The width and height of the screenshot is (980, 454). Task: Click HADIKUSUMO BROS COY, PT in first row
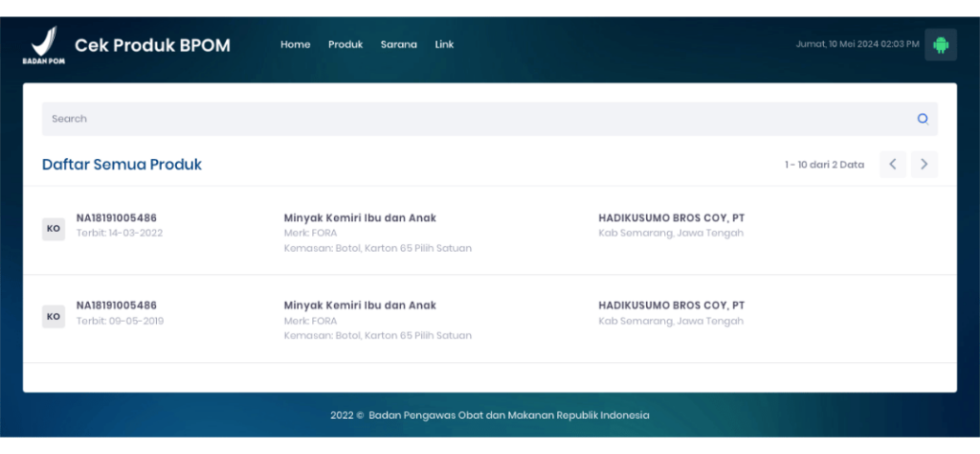click(671, 218)
